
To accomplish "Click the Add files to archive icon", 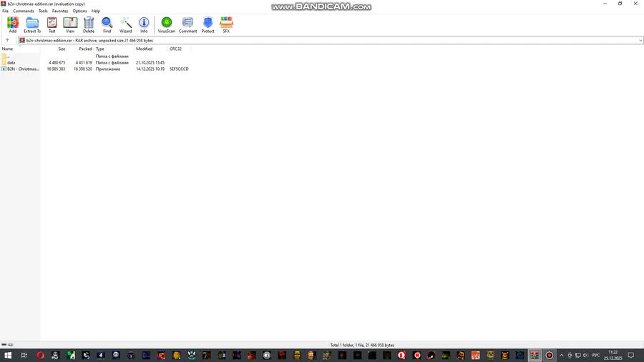I will pyautogui.click(x=13, y=24).
